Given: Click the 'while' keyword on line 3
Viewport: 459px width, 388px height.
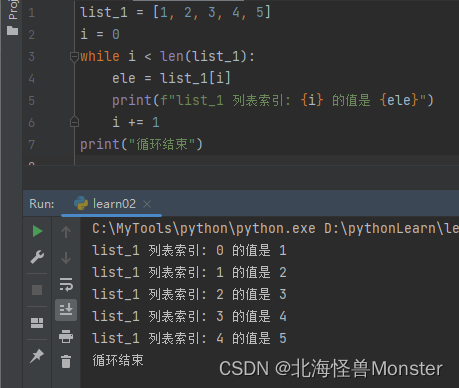Looking at the screenshot, I should point(100,56).
